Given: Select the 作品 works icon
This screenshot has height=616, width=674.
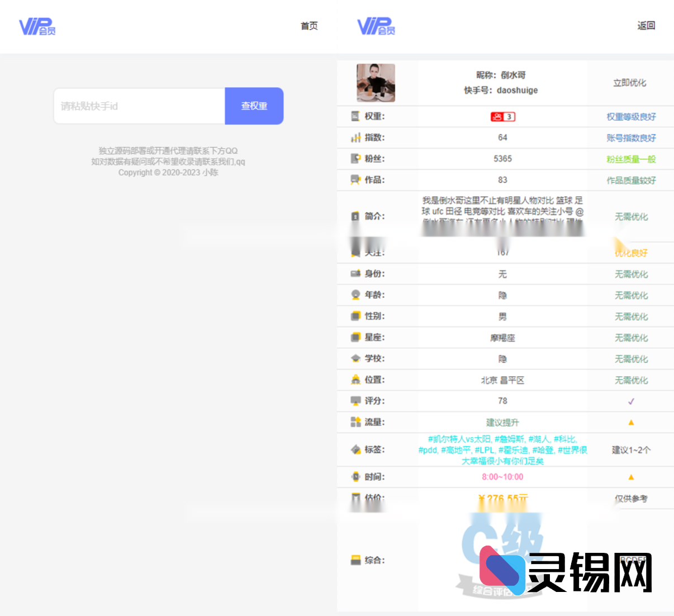Looking at the screenshot, I should 355,180.
